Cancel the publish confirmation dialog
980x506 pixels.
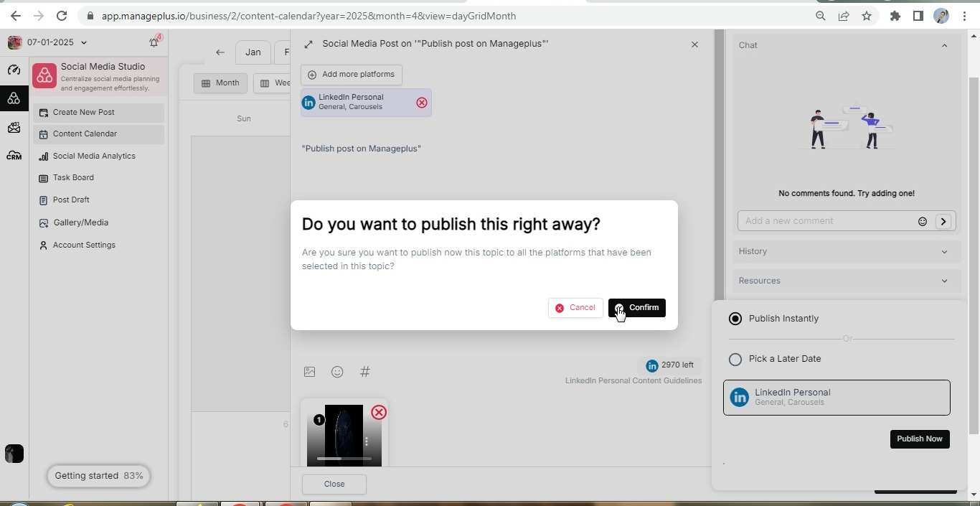tap(575, 308)
